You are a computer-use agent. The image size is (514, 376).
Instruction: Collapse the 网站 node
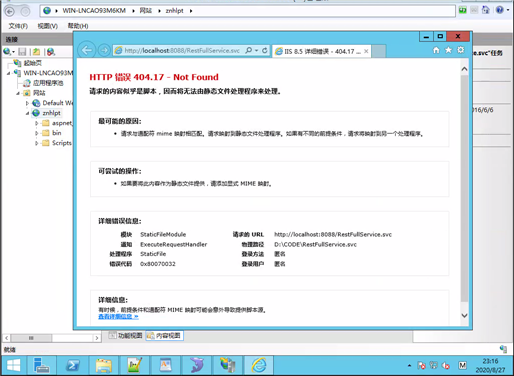[18, 93]
